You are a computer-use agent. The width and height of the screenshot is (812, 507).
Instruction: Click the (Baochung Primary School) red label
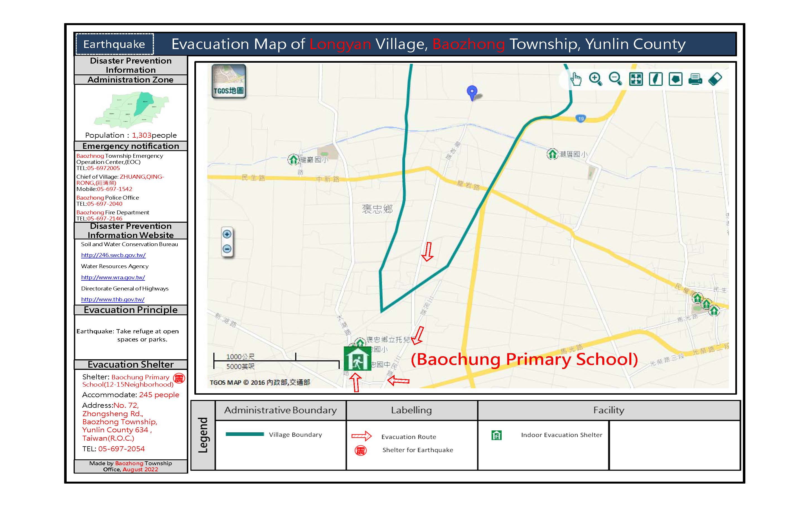coord(524,359)
